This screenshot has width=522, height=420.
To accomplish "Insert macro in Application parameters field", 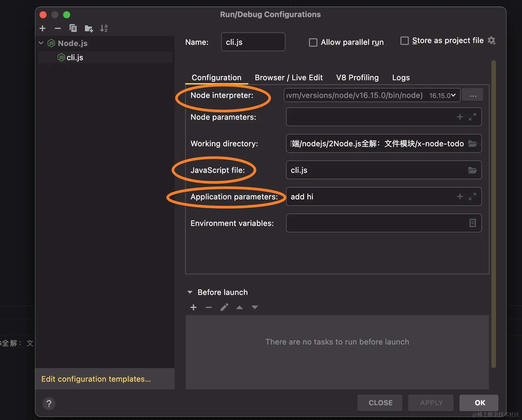I will (460, 196).
